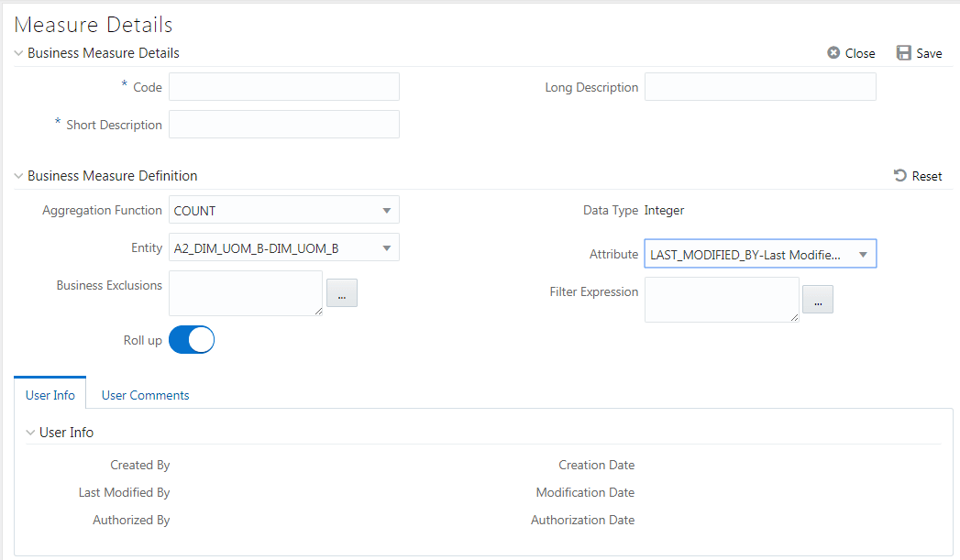
Task: Focus the Code input field
Action: pos(284,86)
